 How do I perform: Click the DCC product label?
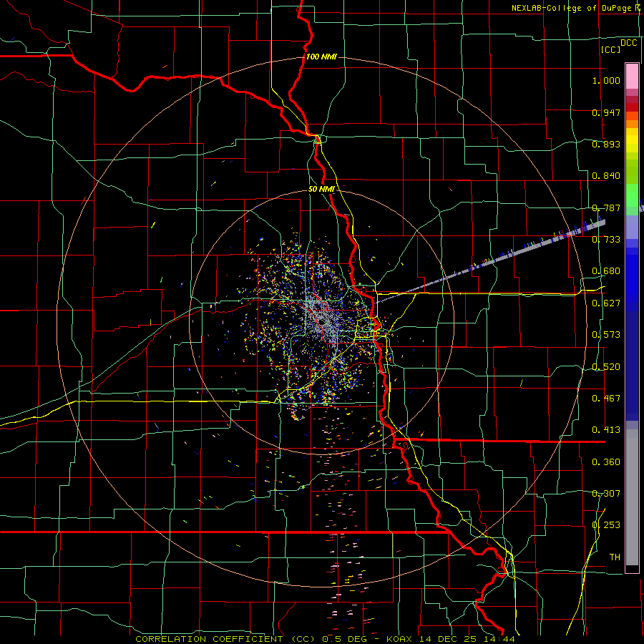[x=628, y=43]
